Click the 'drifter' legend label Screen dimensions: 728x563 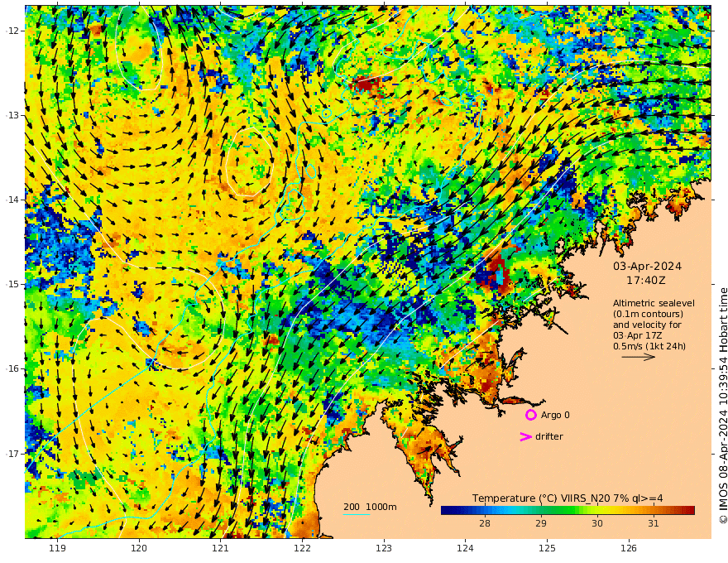click(549, 436)
